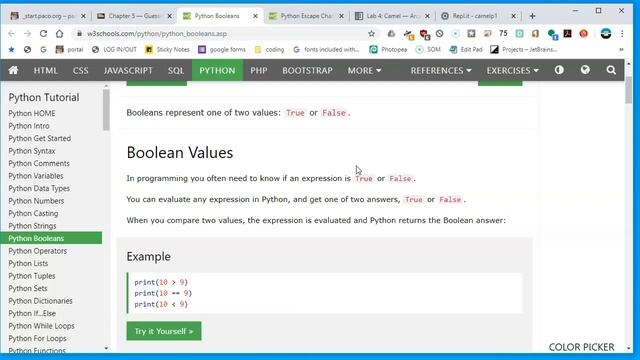Open Python Tuples in sidebar
Image resolution: width=640 pixels, height=360 pixels.
(x=32, y=276)
